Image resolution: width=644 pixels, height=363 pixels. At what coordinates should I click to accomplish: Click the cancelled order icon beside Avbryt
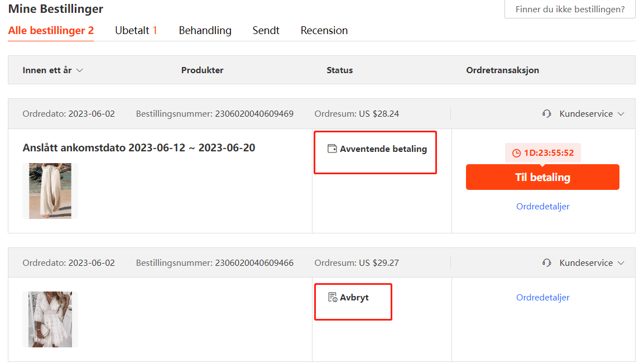pyautogui.click(x=333, y=297)
